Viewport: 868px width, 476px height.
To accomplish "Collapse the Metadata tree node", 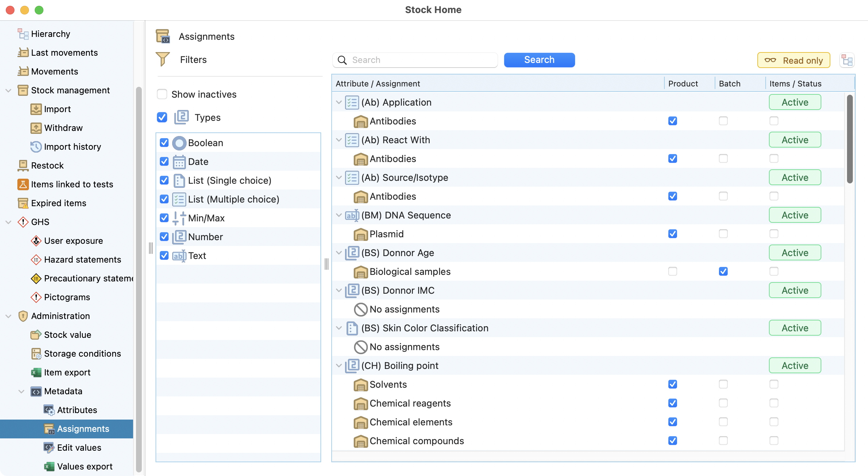I will [21, 391].
